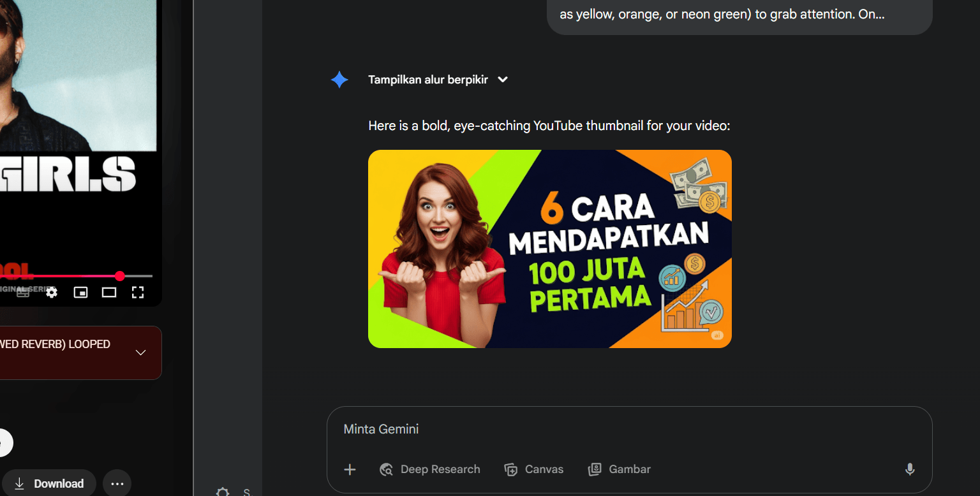Screen dimensions: 980x496
Task: Click the microphone voice input icon
Action: tap(910, 469)
